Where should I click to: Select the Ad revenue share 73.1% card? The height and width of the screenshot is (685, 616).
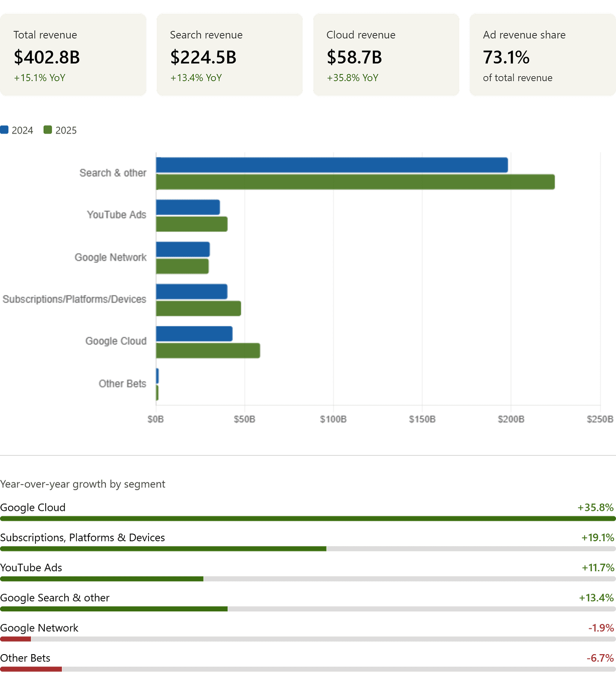(543, 55)
